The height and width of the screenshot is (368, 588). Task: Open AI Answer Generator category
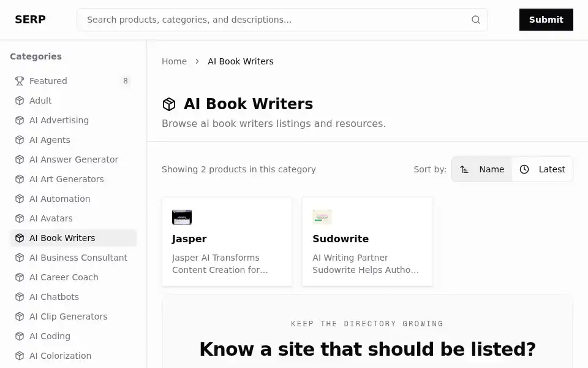click(73, 159)
